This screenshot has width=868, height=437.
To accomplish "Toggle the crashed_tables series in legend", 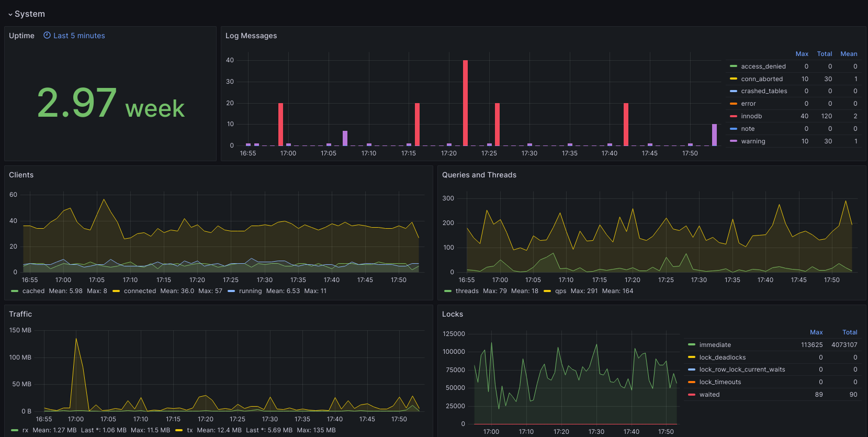I will click(x=764, y=91).
